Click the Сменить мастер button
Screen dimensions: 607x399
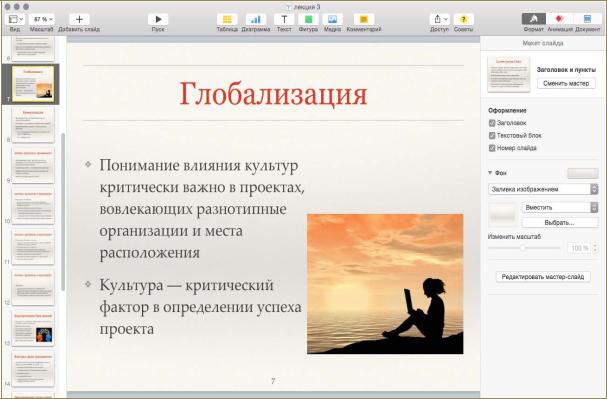coord(566,83)
